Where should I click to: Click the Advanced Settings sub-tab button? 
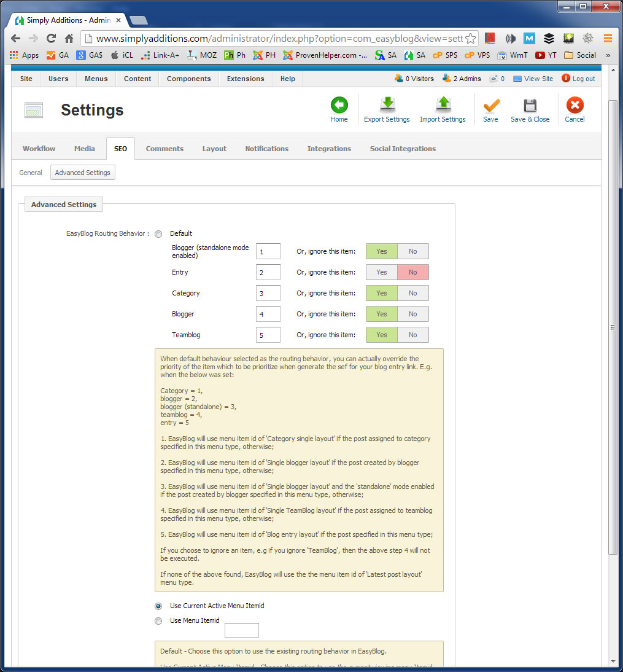(83, 173)
